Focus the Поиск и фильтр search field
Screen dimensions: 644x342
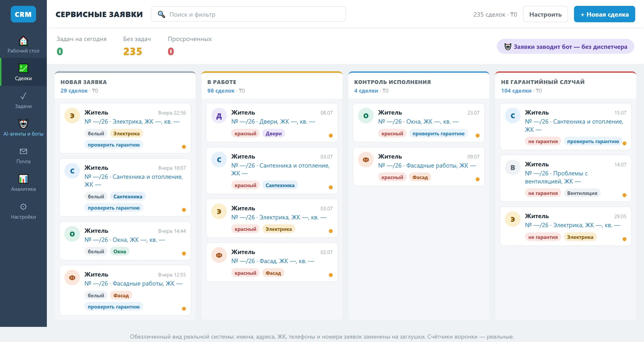(248, 14)
